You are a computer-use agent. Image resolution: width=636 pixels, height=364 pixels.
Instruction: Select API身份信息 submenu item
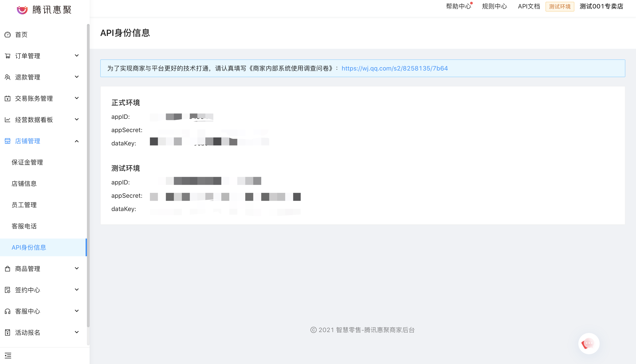[x=43, y=247]
